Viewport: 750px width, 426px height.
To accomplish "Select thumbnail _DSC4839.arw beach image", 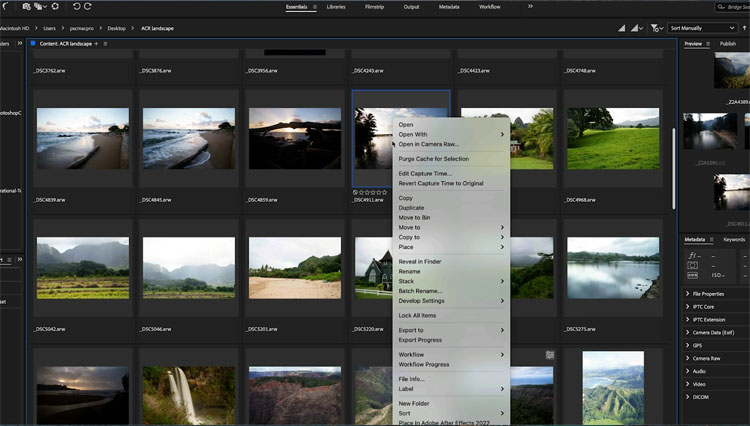I will [x=83, y=138].
